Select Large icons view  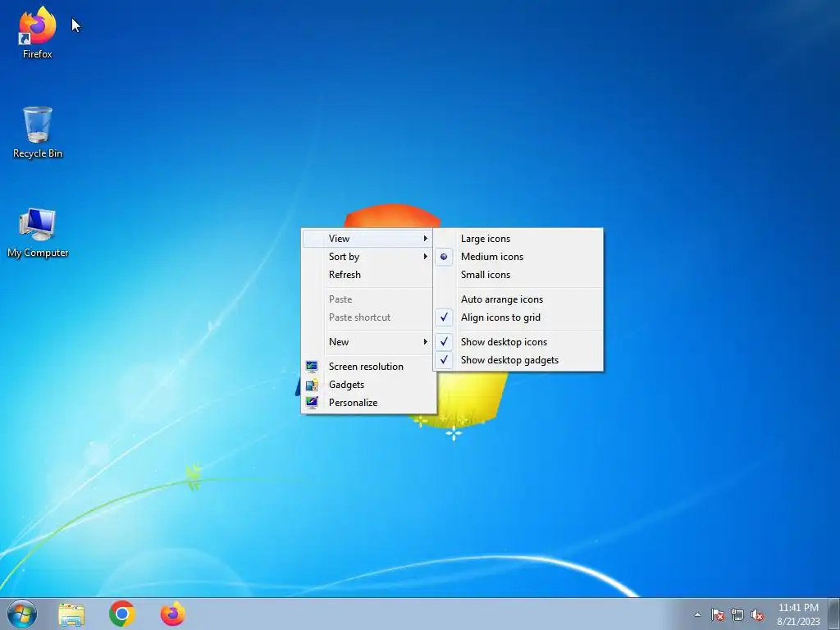[518, 239]
